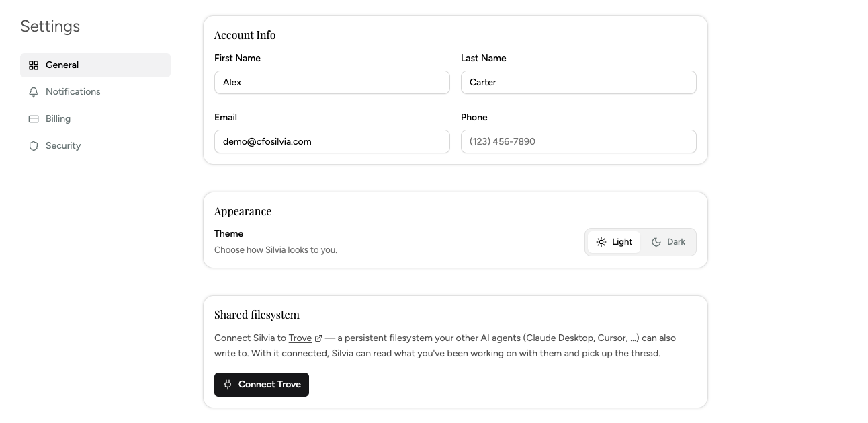
Task: Click the "Account Info" card heading
Action: pyautogui.click(x=245, y=35)
